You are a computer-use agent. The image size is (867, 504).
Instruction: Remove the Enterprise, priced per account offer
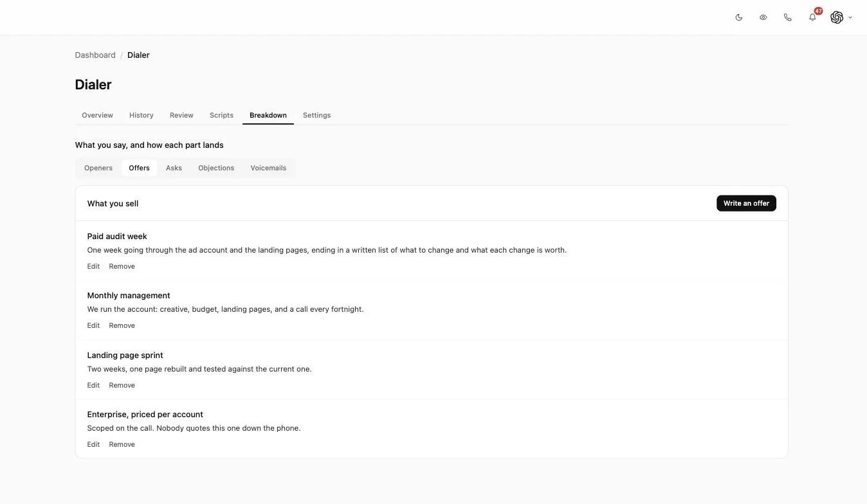(122, 444)
